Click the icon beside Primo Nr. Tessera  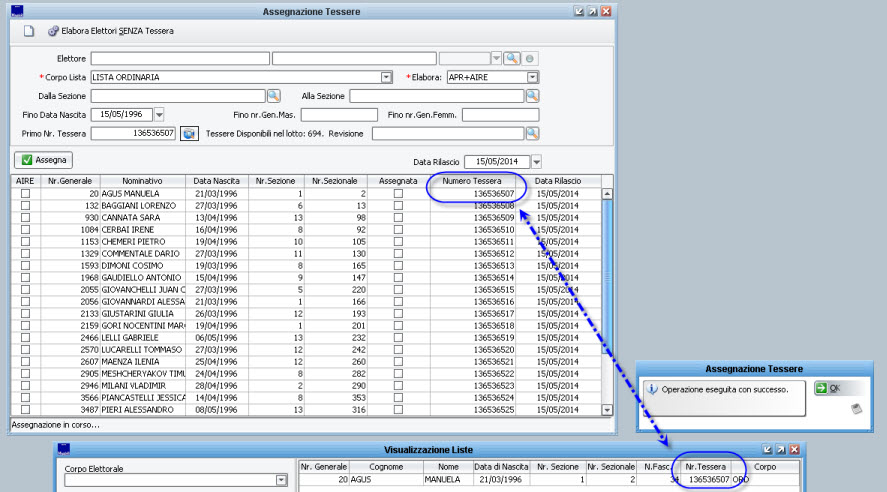189,133
